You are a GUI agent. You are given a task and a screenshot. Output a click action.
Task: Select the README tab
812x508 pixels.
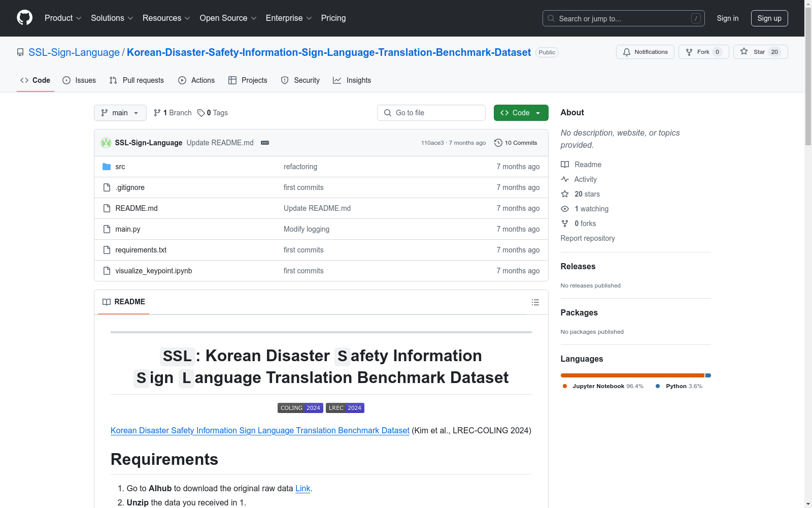point(124,302)
